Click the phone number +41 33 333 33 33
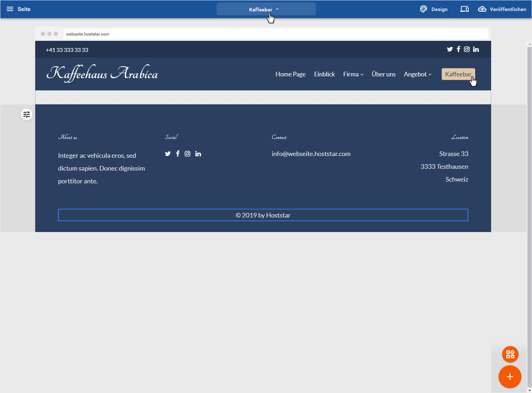532x393 pixels. pos(67,50)
